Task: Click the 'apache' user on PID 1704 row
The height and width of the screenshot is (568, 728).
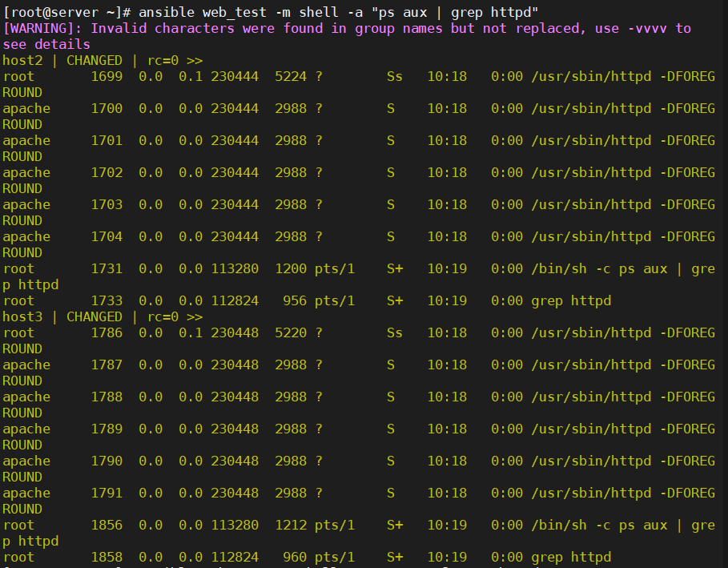Action: (26, 237)
